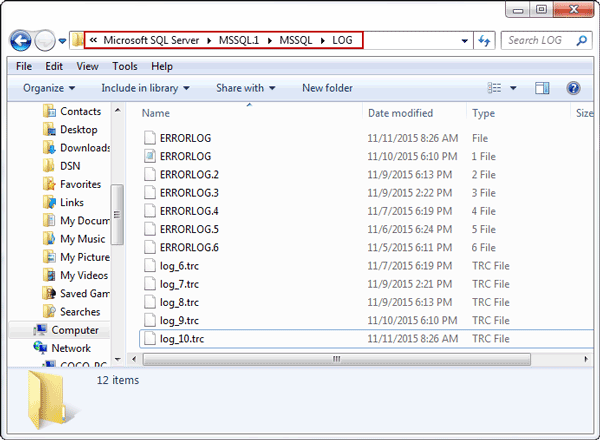Screen dimensions: 600x440
Task: Click the New folder button
Action: click(x=328, y=88)
